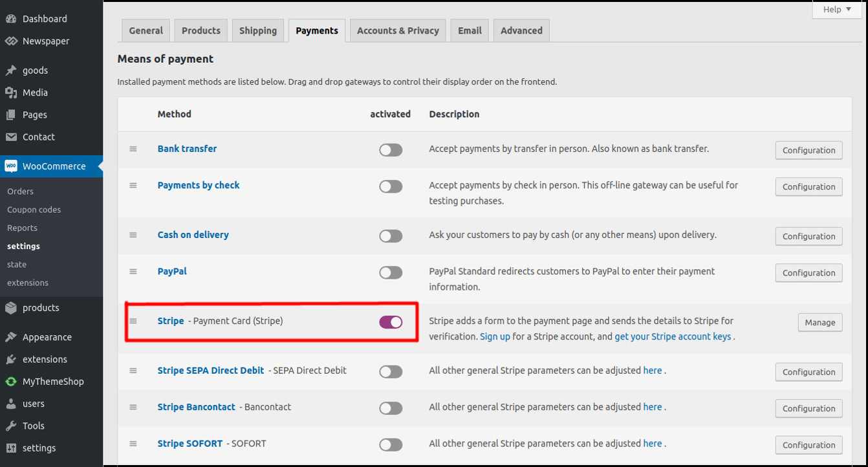Click the plug icon beside extensions

tap(11, 359)
